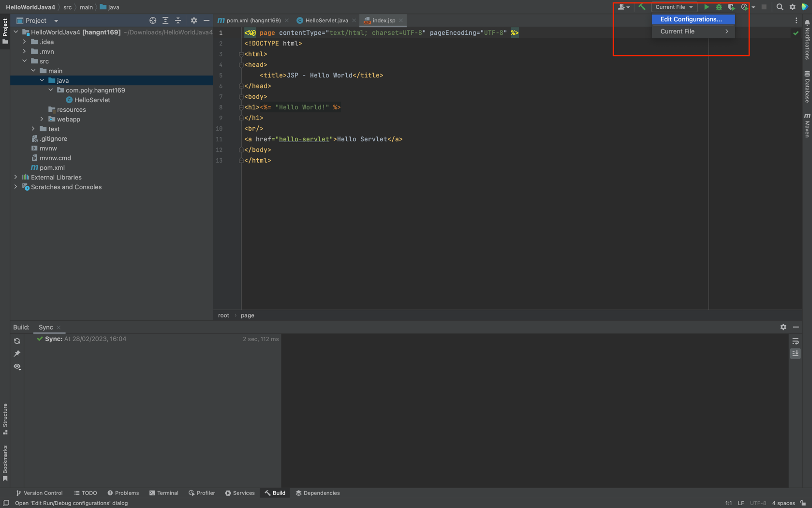
Task: Switch to pom.xml (hangnt169) tab
Action: point(253,20)
